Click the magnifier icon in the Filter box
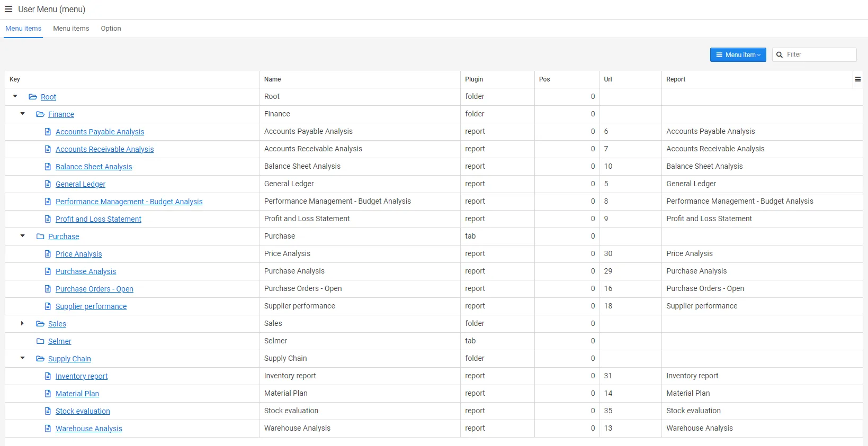 [x=778, y=54]
